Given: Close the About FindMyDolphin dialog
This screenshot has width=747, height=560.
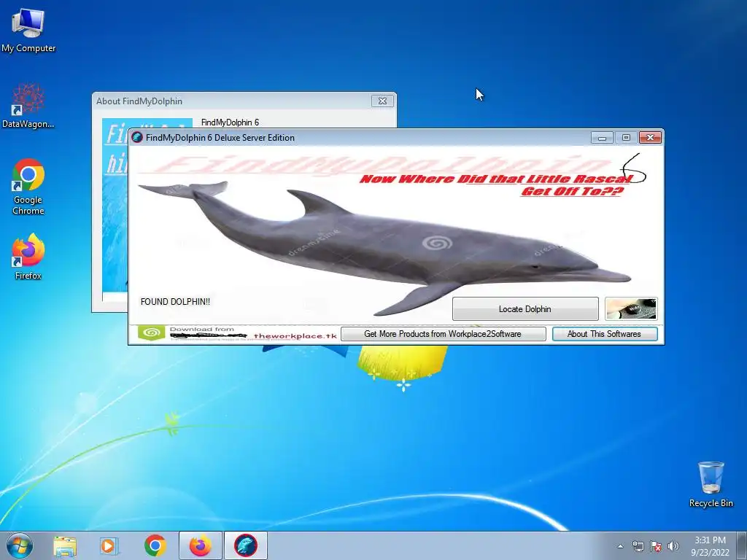Looking at the screenshot, I should (382, 101).
